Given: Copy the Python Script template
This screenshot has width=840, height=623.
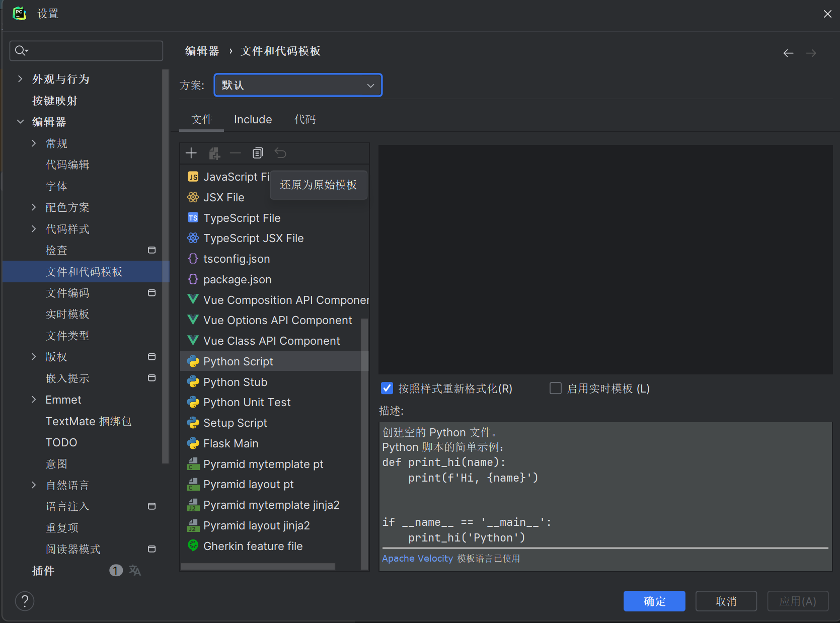Looking at the screenshot, I should (258, 153).
